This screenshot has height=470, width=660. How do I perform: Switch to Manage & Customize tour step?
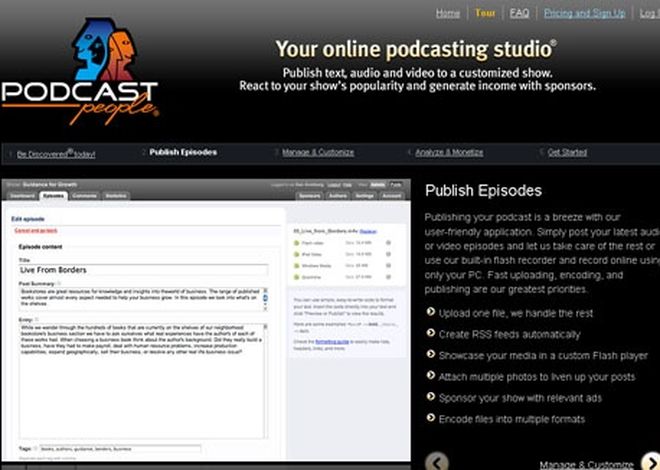pos(318,152)
